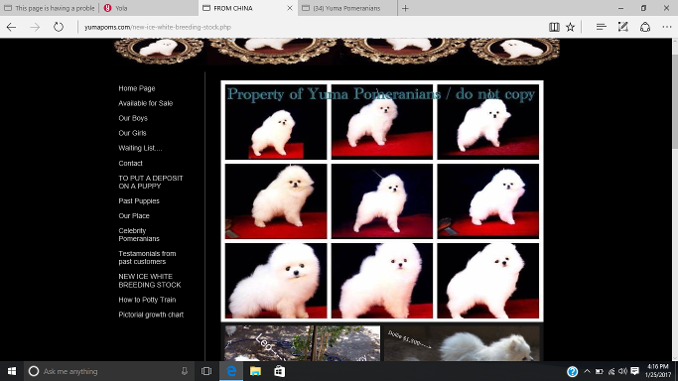Go to Our Boys page
The height and width of the screenshot is (381, 678).
(133, 118)
